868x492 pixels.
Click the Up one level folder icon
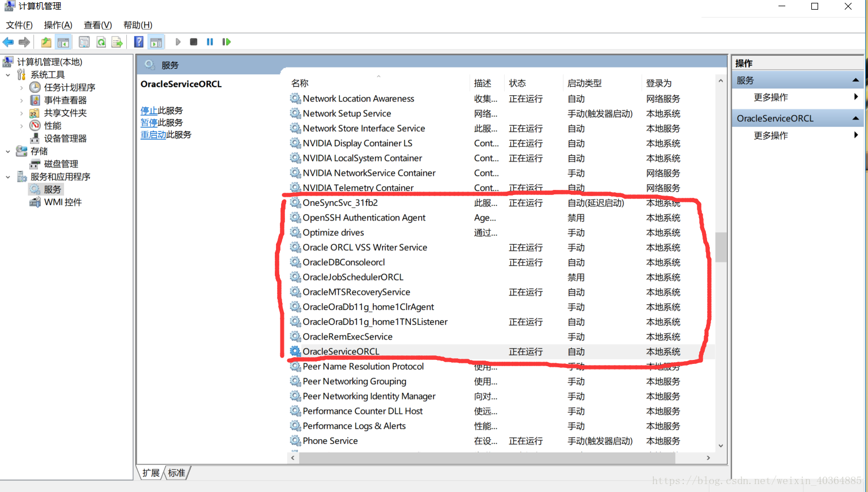[x=46, y=42]
